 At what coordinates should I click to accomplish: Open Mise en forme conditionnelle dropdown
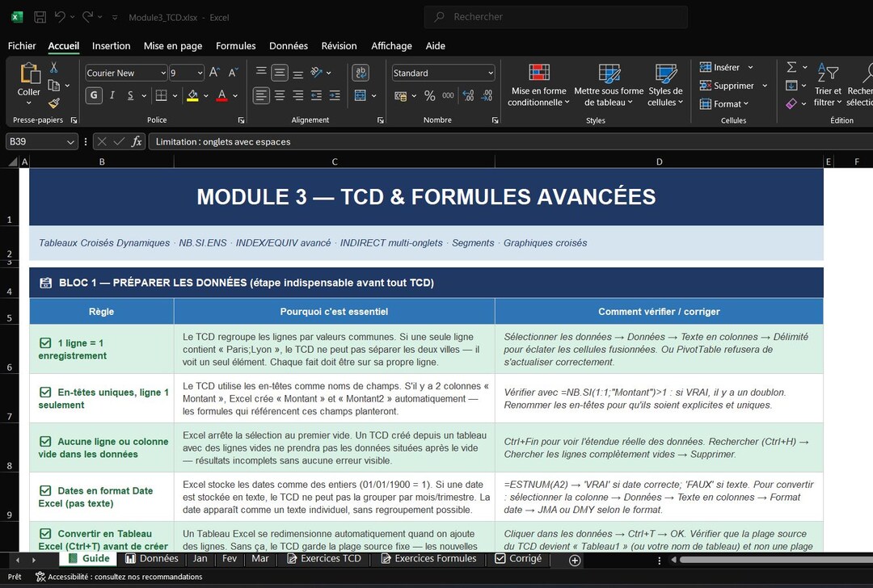click(538, 85)
